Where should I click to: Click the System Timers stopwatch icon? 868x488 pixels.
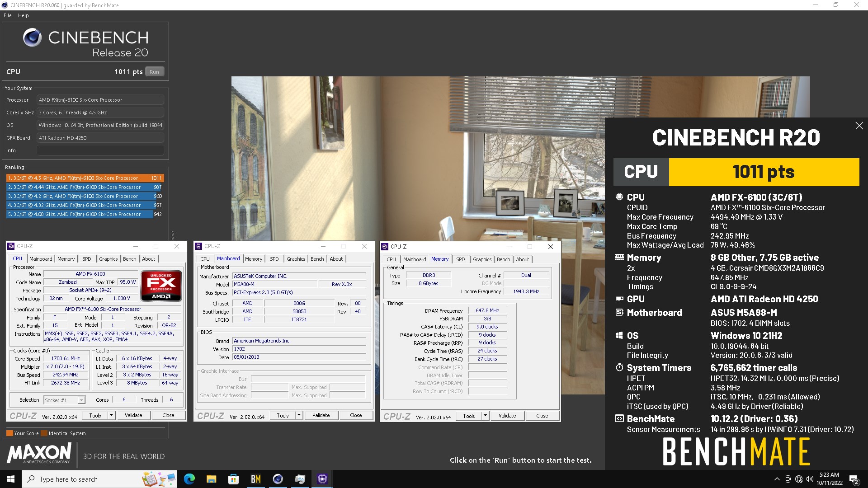[619, 367]
